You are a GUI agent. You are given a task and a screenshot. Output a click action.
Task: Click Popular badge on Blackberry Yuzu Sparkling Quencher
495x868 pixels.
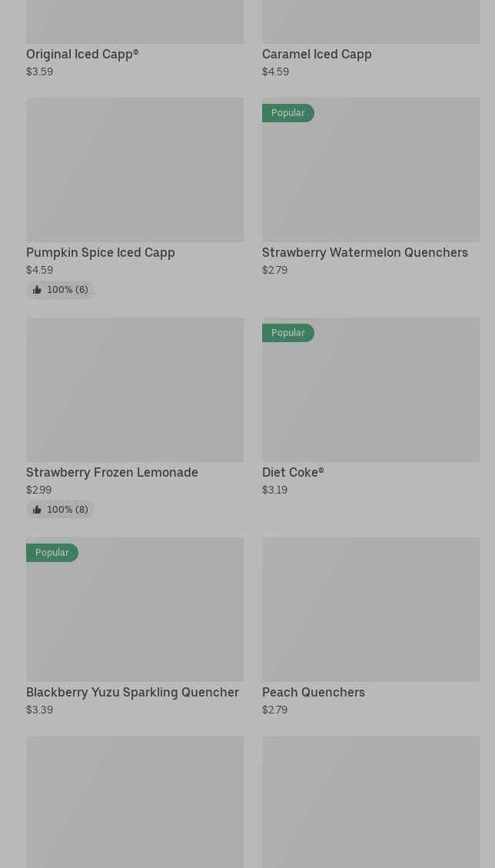pyautogui.click(x=51, y=553)
